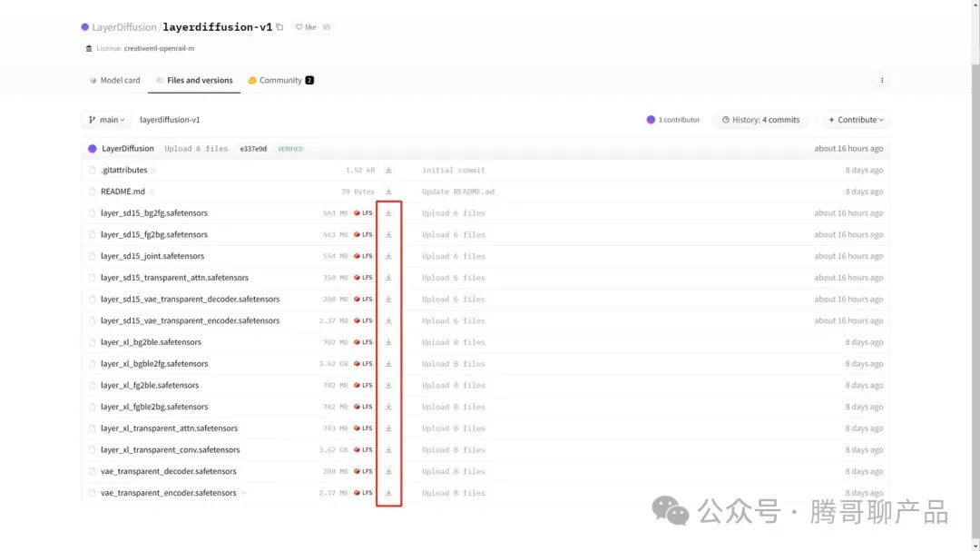Open vae_transparent_encoder.safetensors file page
This screenshot has height=551, width=980.
click(168, 493)
